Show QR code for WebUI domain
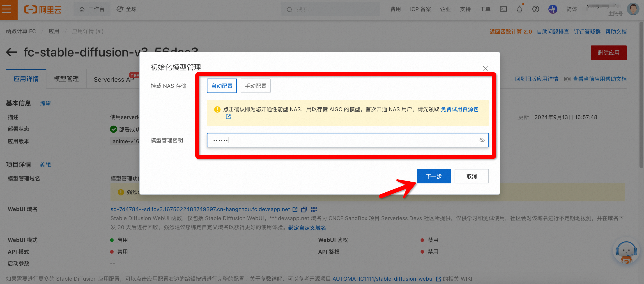Screen dimensions: 644x284 click(314, 209)
